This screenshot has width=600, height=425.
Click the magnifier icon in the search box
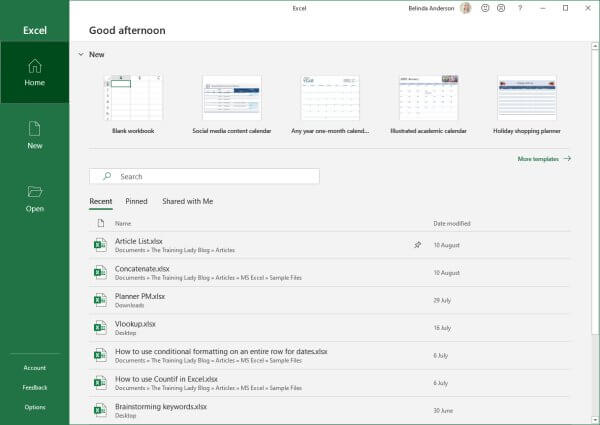click(x=107, y=176)
